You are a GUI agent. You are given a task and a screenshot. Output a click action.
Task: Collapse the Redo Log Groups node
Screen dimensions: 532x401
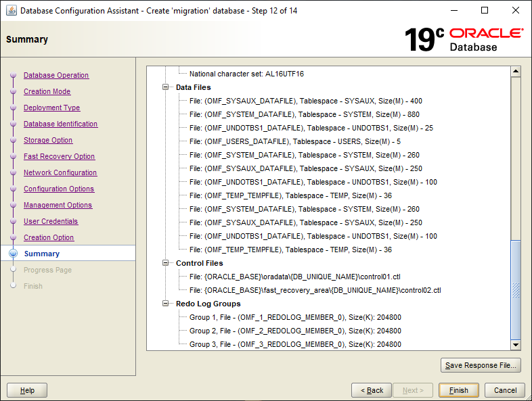pyautogui.click(x=167, y=304)
